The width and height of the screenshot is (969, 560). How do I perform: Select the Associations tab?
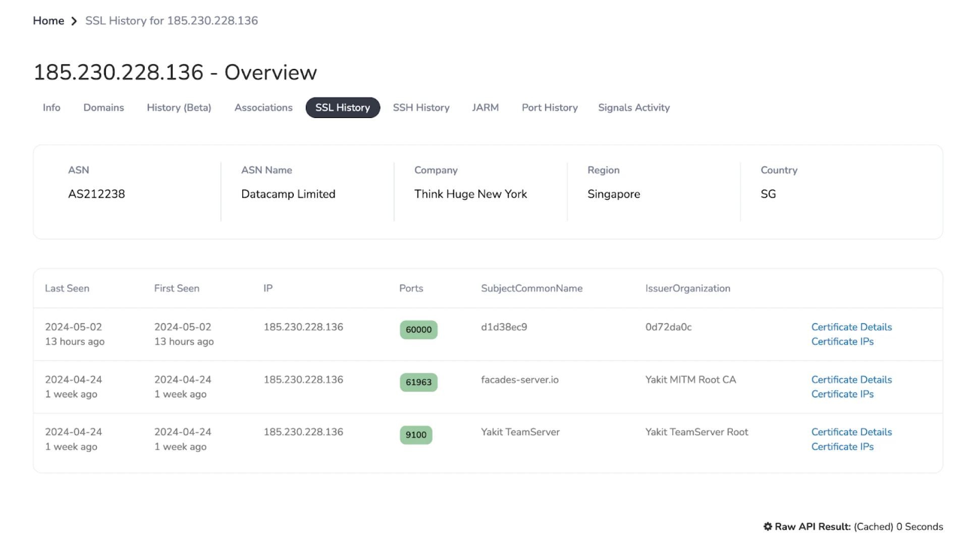coord(263,107)
